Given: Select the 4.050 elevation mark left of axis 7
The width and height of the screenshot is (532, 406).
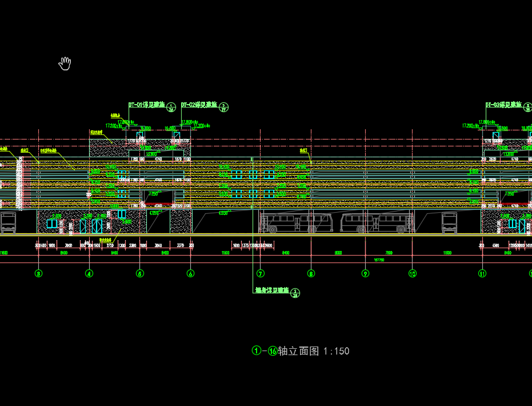Looking at the screenshot, I should click(x=223, y=213).
